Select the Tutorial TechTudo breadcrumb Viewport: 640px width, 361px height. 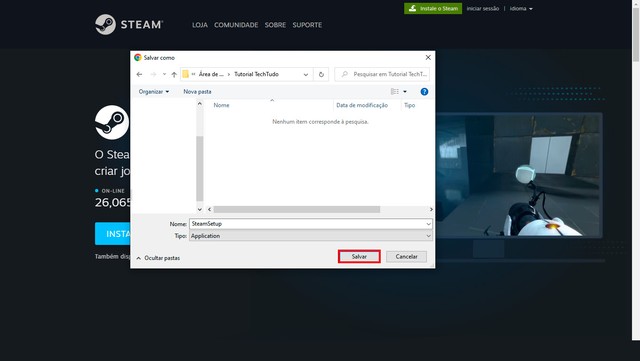pos(256,74)
